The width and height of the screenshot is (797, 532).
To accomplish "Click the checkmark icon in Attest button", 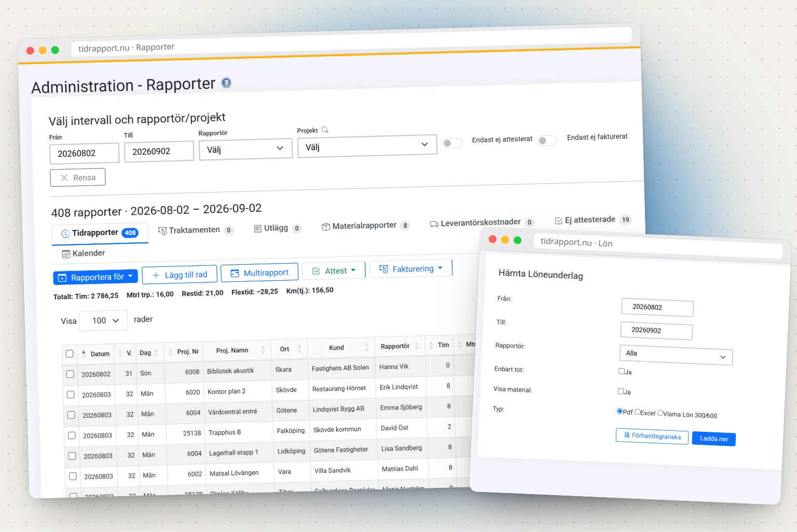I will coord(316,271).
